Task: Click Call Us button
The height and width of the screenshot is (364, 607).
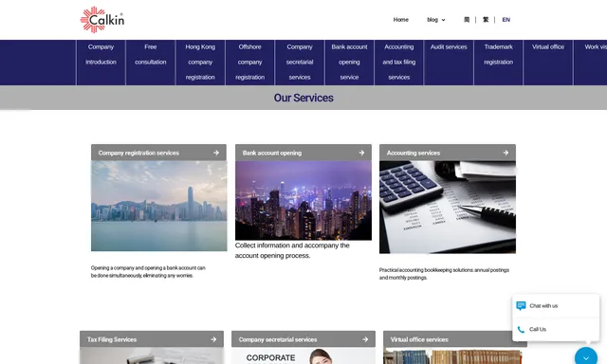Action: 556,330
